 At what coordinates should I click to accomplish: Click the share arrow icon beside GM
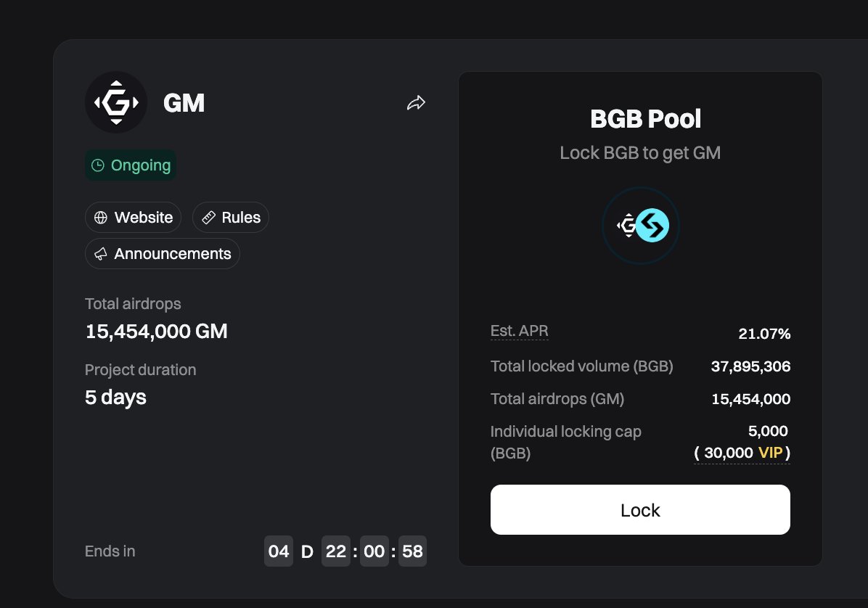click(x=416, y=103)
